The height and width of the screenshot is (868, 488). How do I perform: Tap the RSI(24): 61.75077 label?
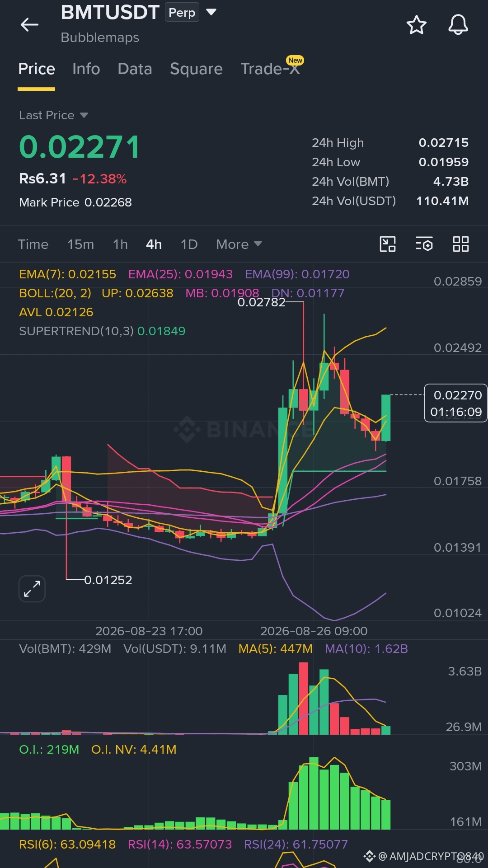296,845
